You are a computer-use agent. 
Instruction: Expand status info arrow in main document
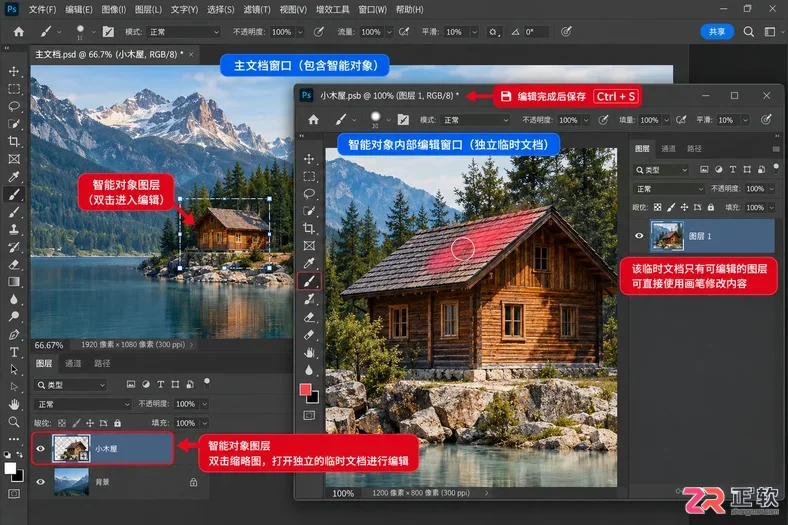click(191, 345)
